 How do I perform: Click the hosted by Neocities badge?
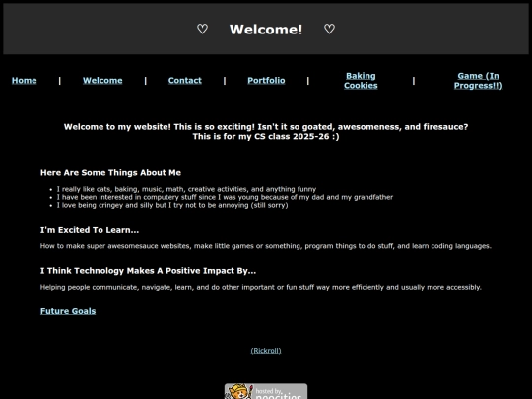point(266,391)
